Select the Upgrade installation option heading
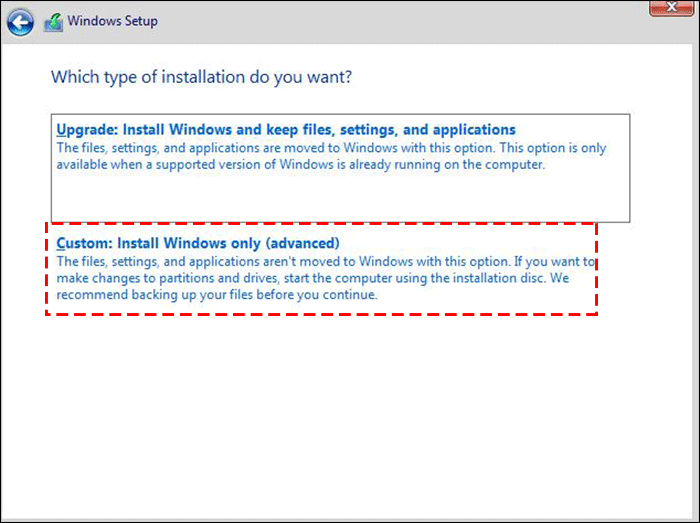The width and height of the screenshot is (700, 523). pos(286,130)
